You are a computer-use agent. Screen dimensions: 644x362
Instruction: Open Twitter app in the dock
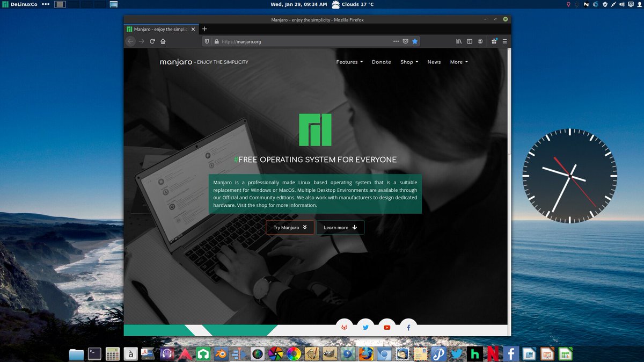pyautogui.click(x=457, y=353)
